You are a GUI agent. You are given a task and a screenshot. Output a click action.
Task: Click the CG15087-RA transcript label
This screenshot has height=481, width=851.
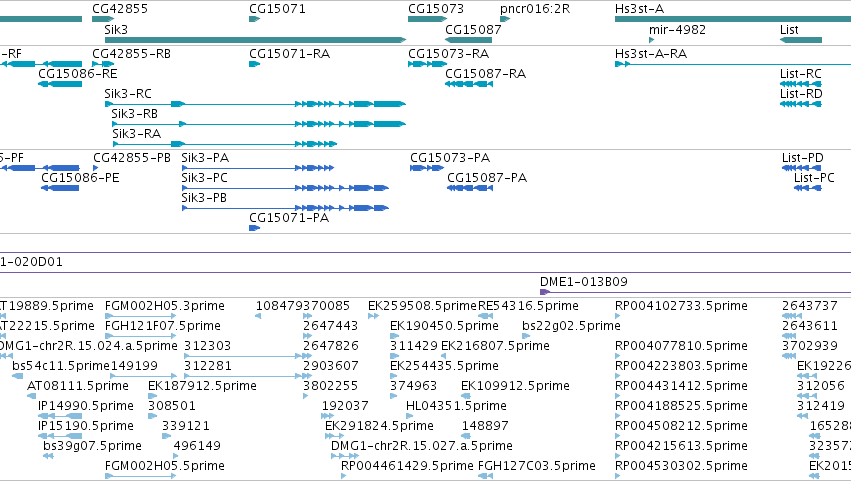tap(485, 74)
